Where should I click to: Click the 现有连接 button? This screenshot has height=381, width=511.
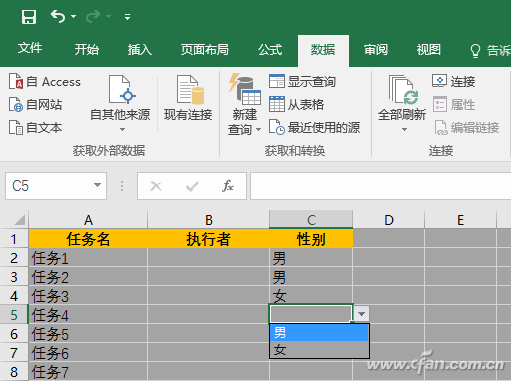[x=188, y=98]
